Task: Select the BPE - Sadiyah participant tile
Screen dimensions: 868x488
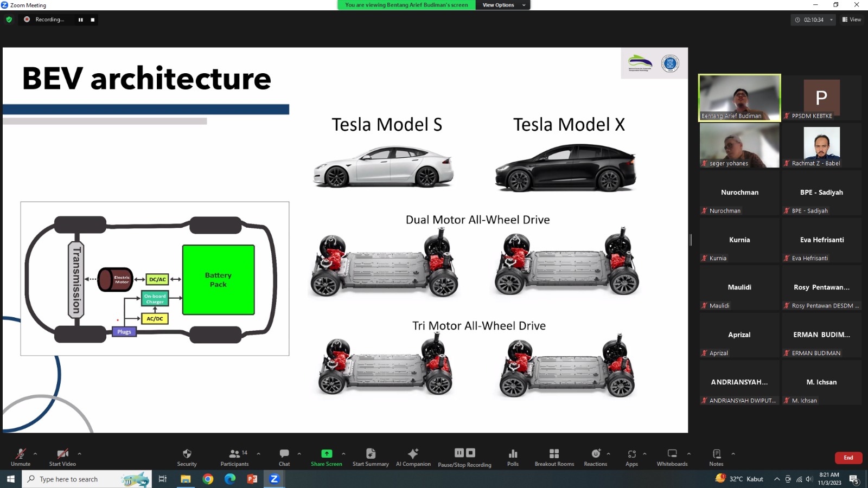Action: pos(821,193)
